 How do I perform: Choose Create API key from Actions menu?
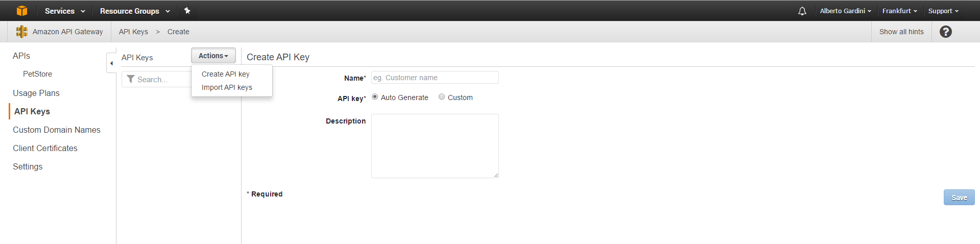[x=225, y=74]
